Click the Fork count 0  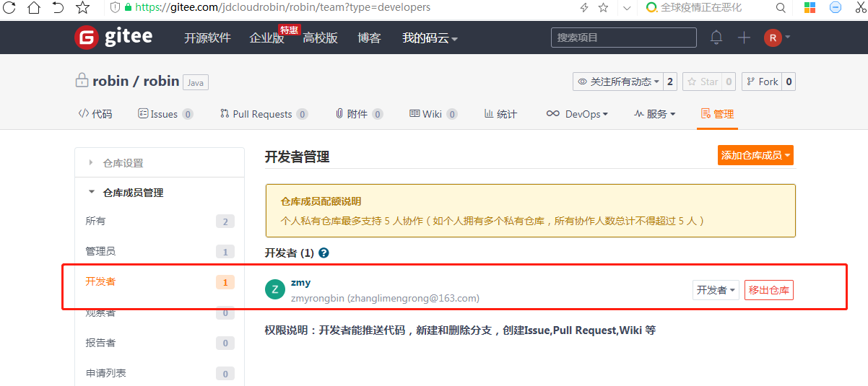tap(789, 82)
